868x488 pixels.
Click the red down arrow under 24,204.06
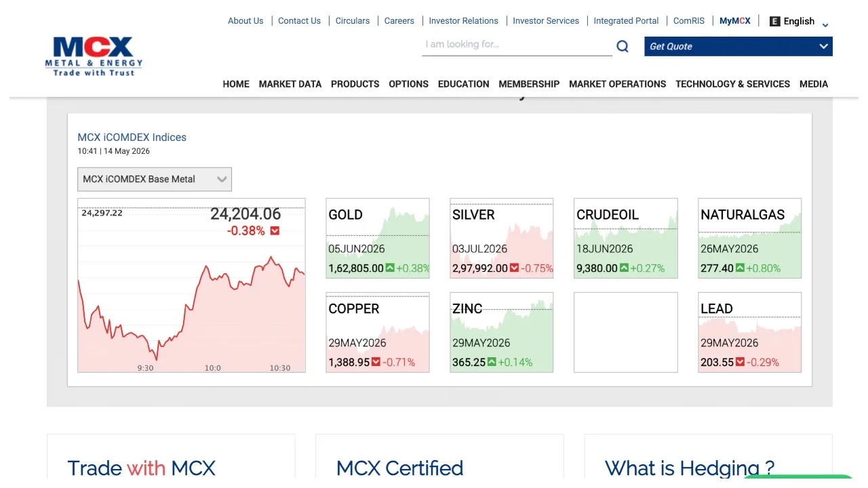275,231
